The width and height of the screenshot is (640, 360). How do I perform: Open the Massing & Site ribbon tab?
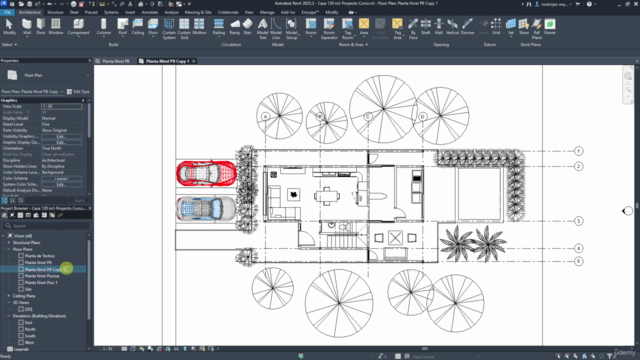point(198,12)
